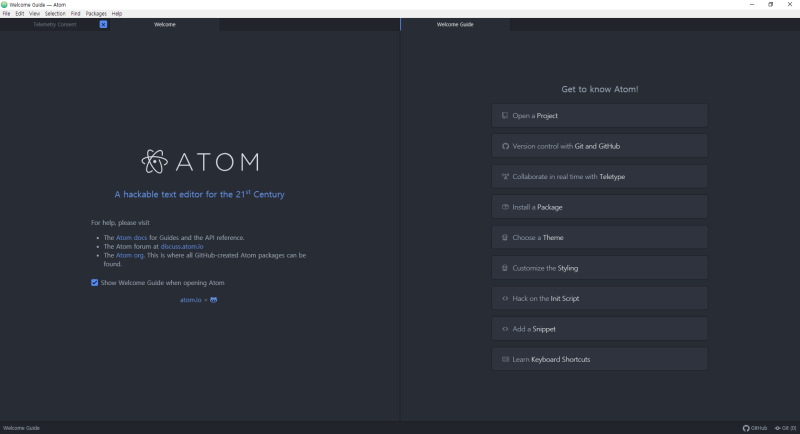The height and width of the screenshot is (434, 800).
Task: Click the radio tower icon beside Collaborate
Action: click(x=505, y=176)
